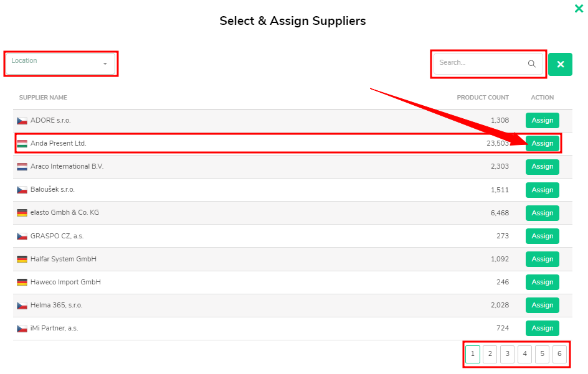Assign the Halfar System GmbH supplier

tap(543, 259)
